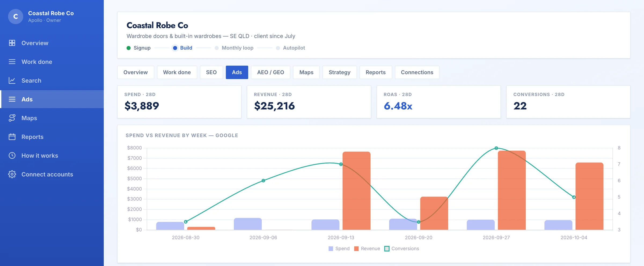Click the Connect accounts gear icon
Screen dimensions: 644x266
(12, 174)
